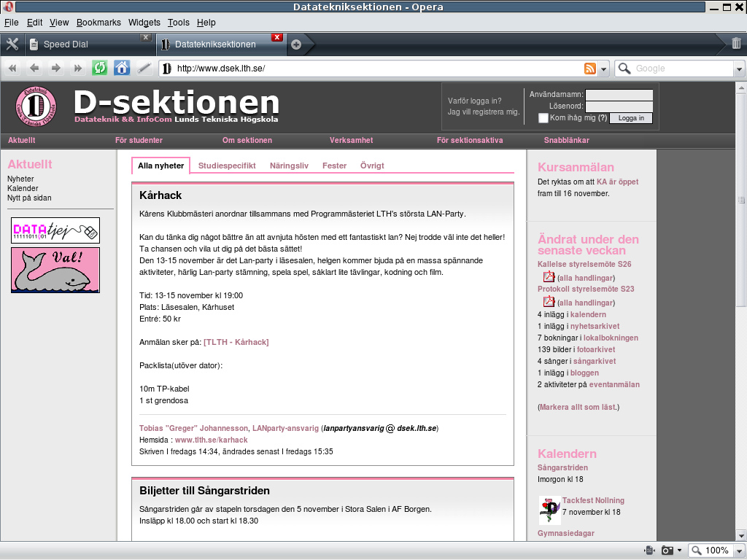Open the Widgets menu
Image resolution: width=747 pixels, height=560 pixels.
pos(144,23)
